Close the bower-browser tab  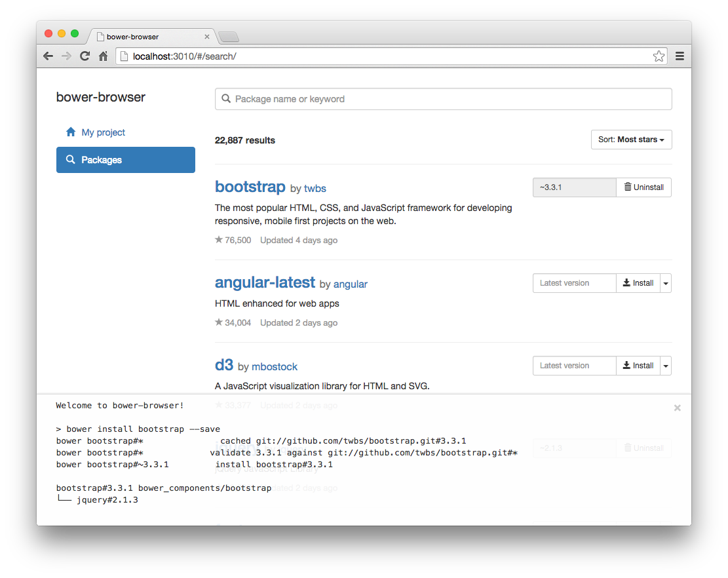coord(207,37)
